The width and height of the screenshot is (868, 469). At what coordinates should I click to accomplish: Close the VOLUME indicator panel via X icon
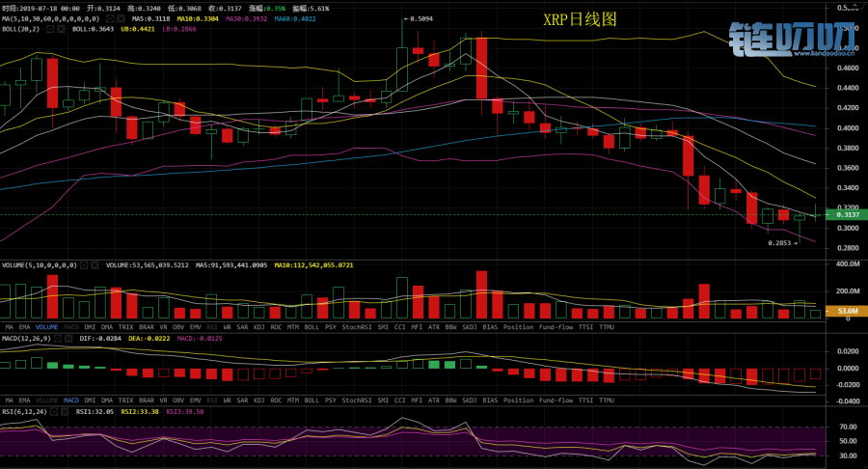pyautogui.click(x=95, y=265)
